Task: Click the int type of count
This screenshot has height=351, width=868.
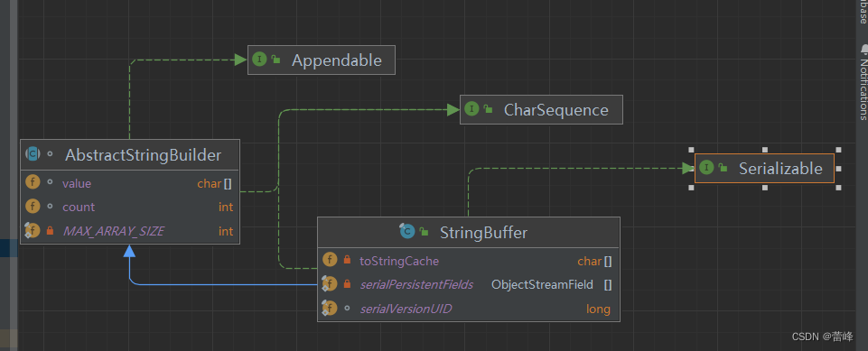Action: pos(225,208)
